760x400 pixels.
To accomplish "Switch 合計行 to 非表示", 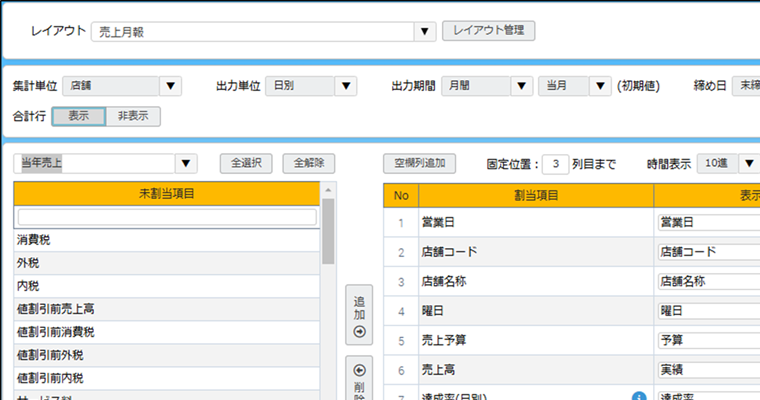I will tap(133, 116).
